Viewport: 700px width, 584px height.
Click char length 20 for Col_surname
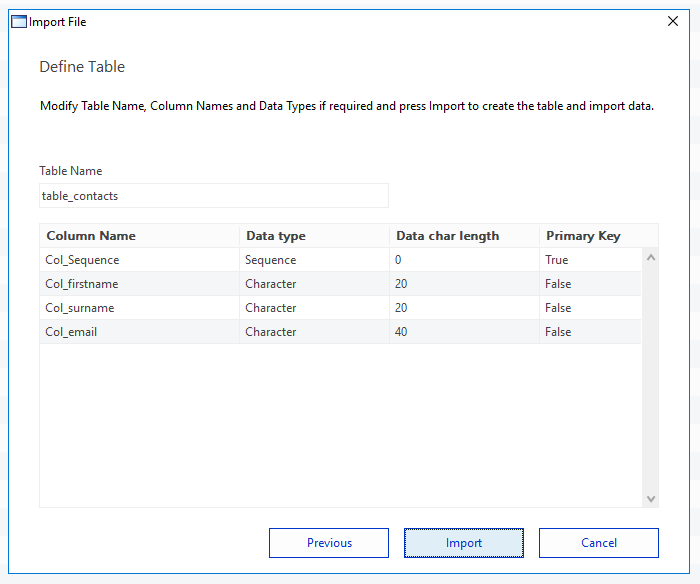point(464,308)
